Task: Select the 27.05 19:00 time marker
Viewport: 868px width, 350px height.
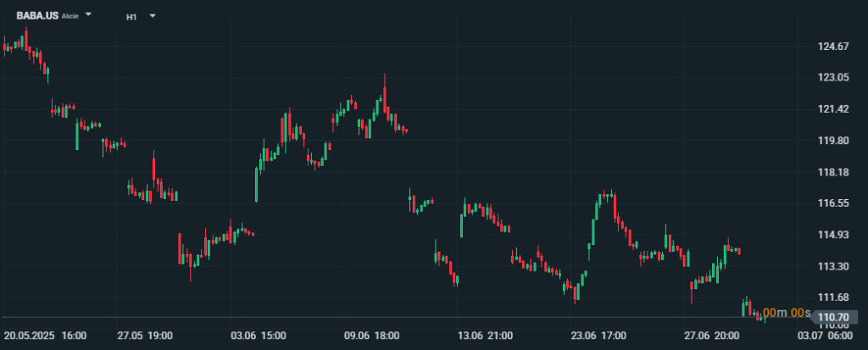Action: pyautogui.click(x=145, y=336)
